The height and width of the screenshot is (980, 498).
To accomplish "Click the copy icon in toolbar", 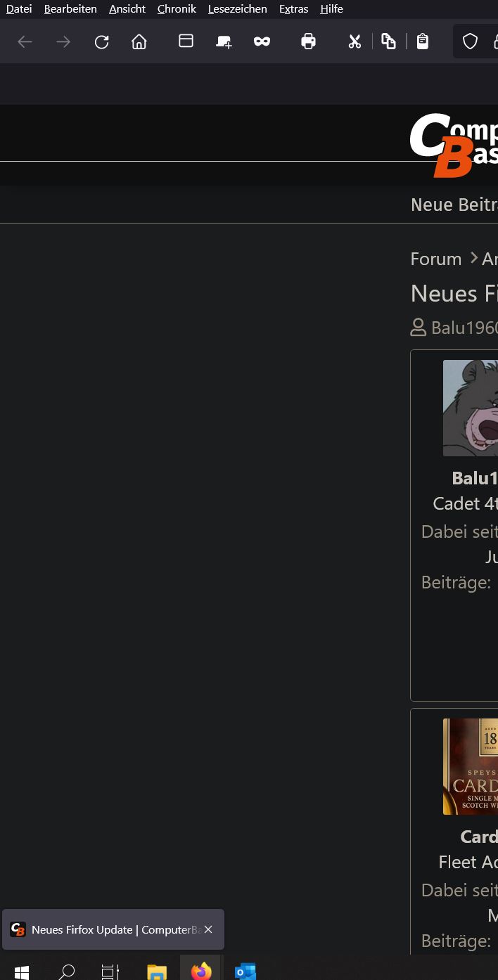I will [388, 41].
